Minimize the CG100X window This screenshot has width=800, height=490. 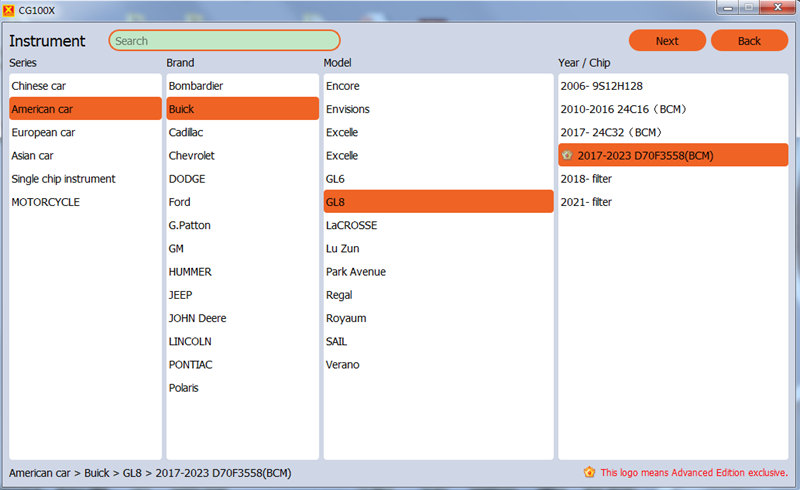[724, 9]
